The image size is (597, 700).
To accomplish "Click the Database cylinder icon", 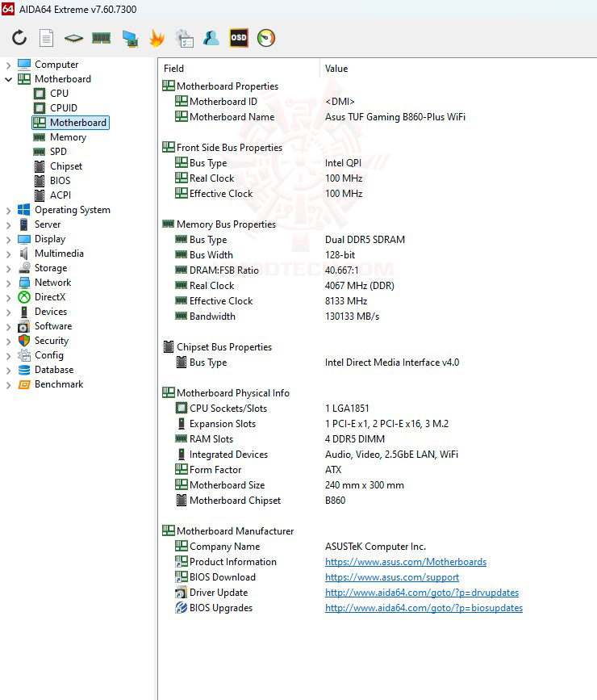I will click(x=24, y=370).
